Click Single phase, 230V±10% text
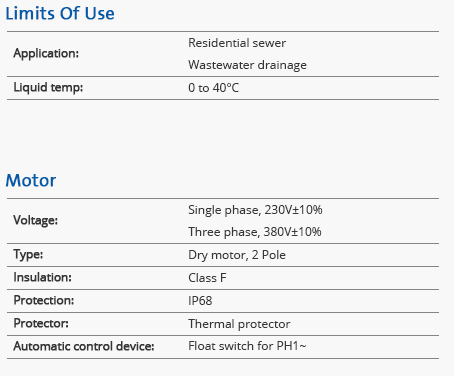The width and height of the screenshot is (454, 376). (255, 210)
